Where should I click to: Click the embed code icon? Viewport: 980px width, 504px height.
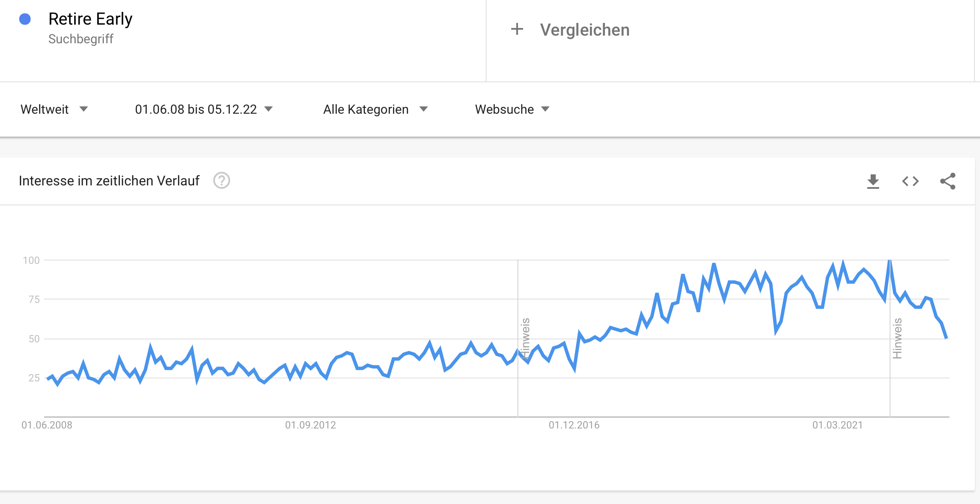click(910, 182)
